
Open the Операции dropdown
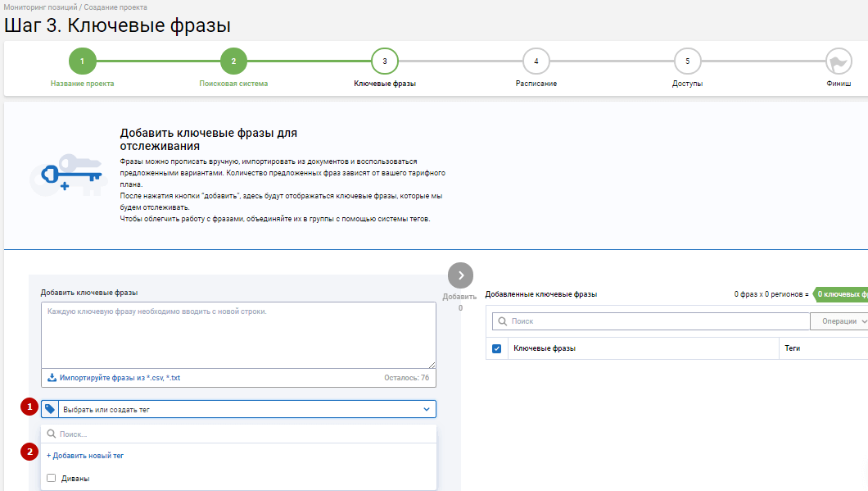tap(839, 321)
